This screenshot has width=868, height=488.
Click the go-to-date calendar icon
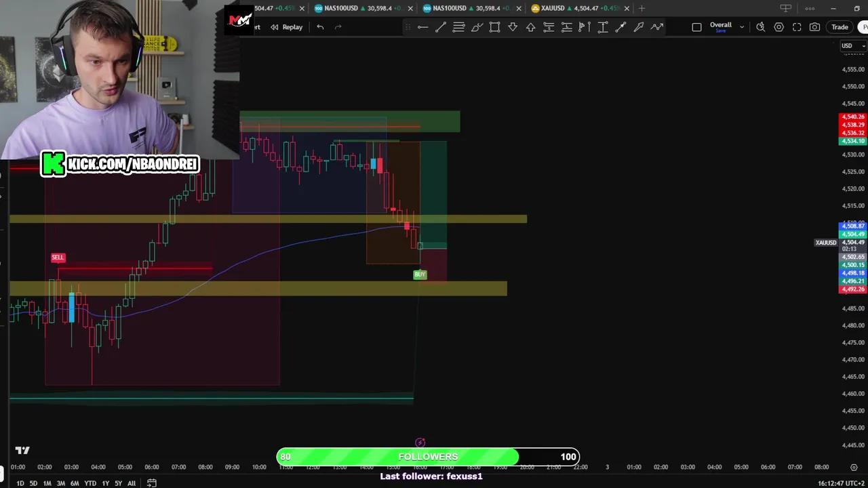tap(152, 483)
